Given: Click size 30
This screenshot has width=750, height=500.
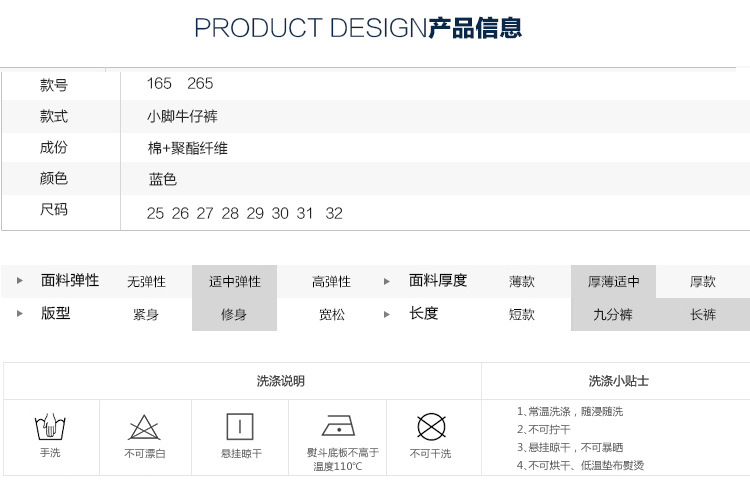Looking at the screenshot, I should 280,213.
